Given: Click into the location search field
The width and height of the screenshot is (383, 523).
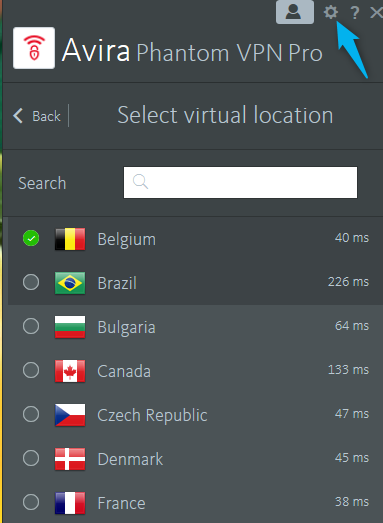Looking at the screenshot, I should click(240, 182).
